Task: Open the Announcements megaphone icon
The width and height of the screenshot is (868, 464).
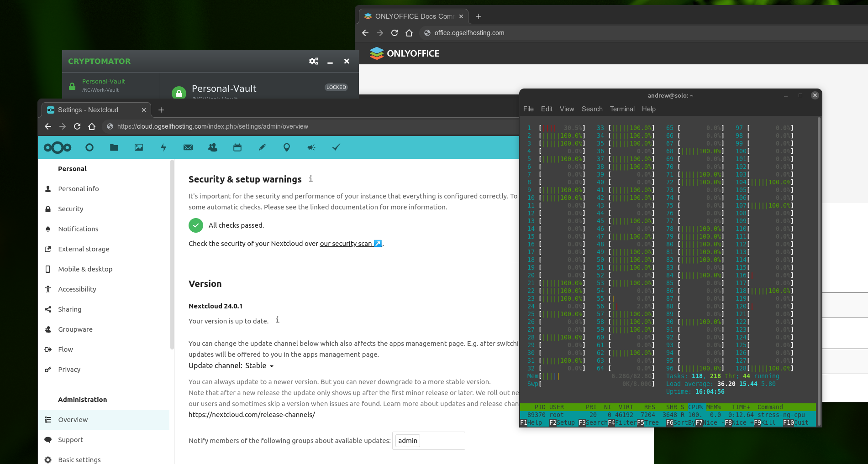Action: tap(311, 147)
